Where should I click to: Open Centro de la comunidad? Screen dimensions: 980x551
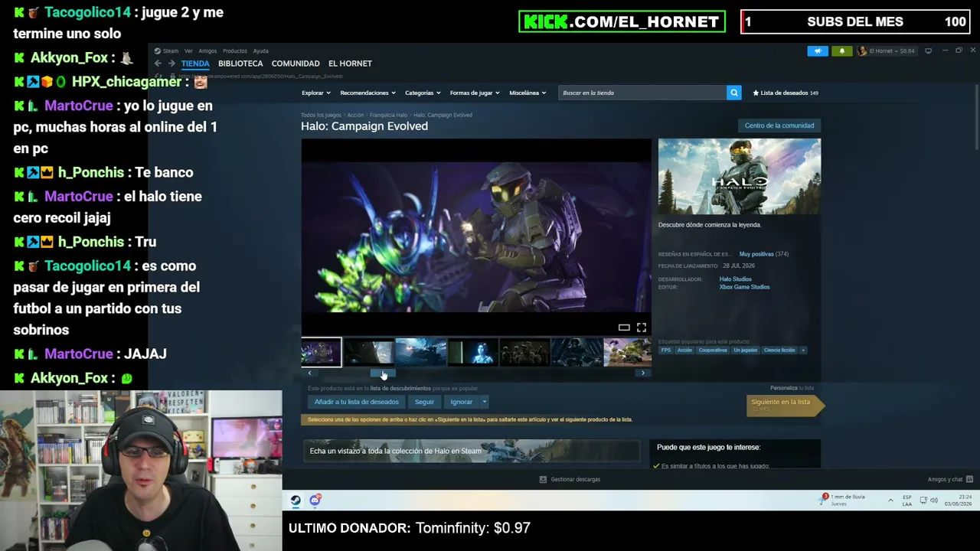coord(779,126)
